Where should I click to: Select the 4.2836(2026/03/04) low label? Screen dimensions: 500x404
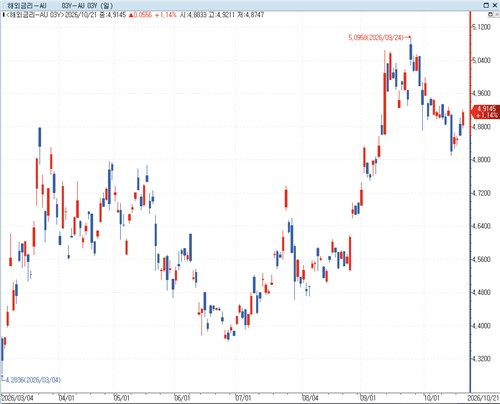point(33,380)
